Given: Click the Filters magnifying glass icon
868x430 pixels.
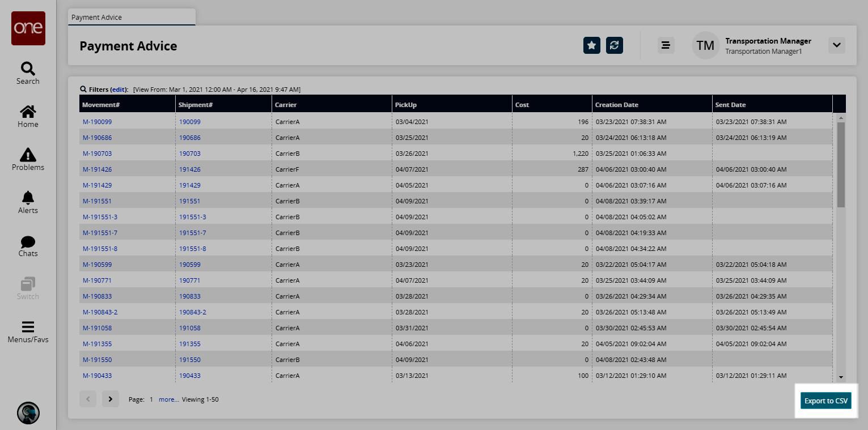Looking at the screenshot, I should 83,90.
